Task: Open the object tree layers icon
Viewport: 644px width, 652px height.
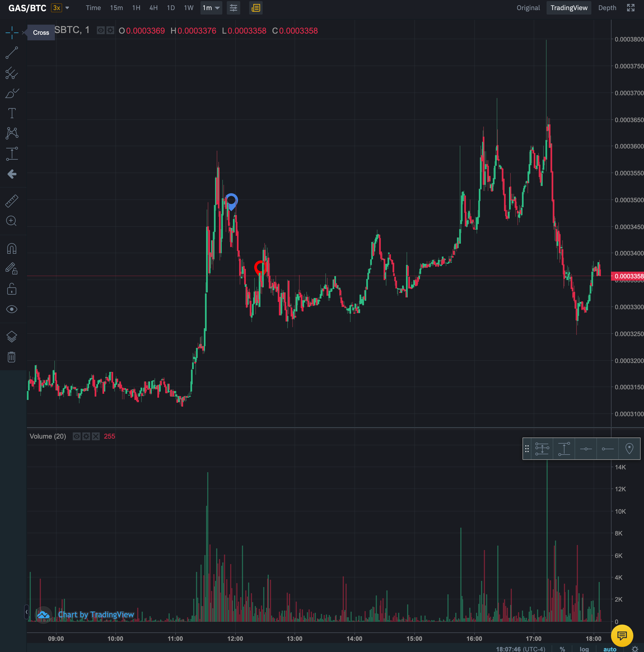Action: [12, 336]
